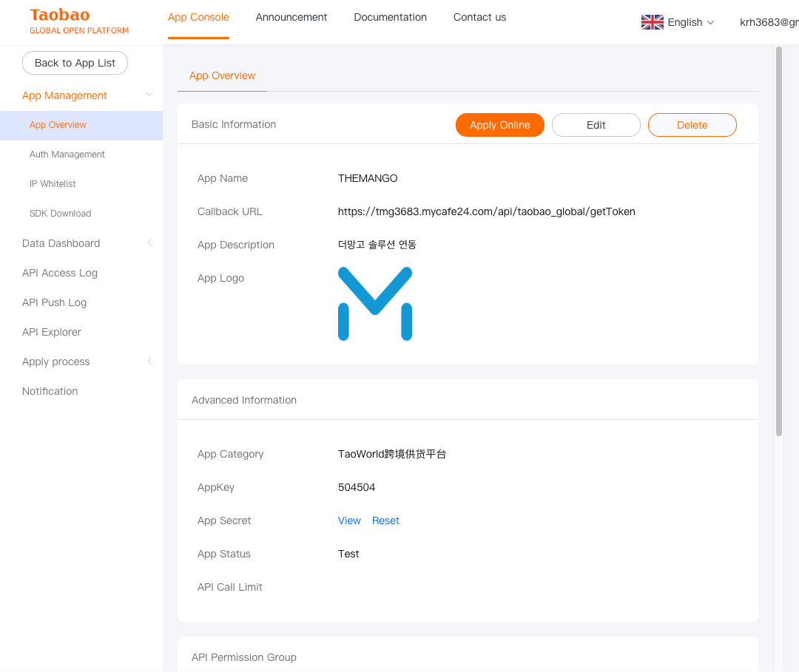This screenshot has height=672, width=799.
Task: Open IP Whitelist in the sidebar
Action: (53, 184)
